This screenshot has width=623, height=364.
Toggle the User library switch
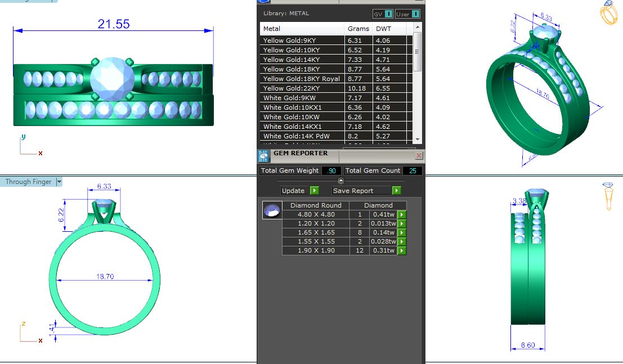coord(408,14)
